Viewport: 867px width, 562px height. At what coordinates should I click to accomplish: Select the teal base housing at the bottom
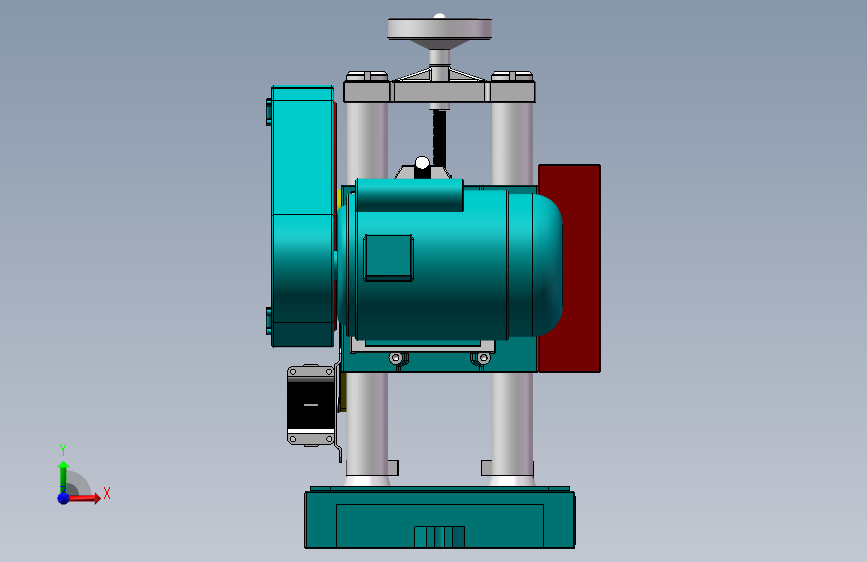[x=440, y=519]
